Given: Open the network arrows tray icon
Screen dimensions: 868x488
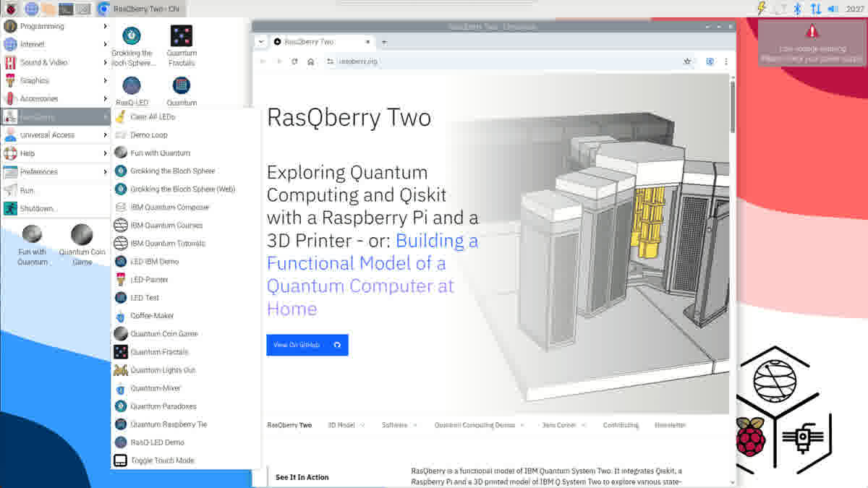Looking at the screenshot, I should [x=815, y=9].
